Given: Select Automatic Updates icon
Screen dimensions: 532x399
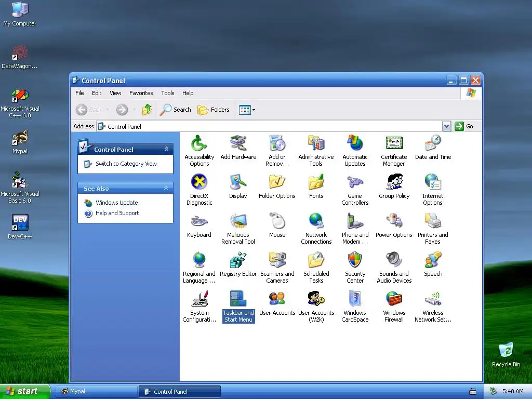Looking at the screenshot, I should coord(355,143).
